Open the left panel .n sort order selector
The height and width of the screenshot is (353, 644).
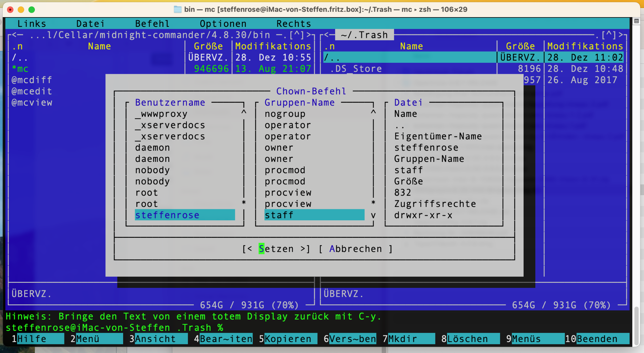tap(17, 46)
